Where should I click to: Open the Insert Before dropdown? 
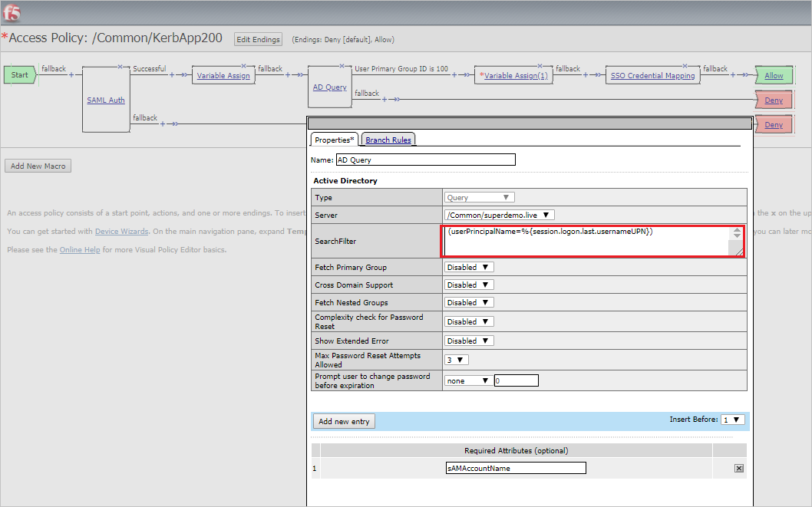733,420
